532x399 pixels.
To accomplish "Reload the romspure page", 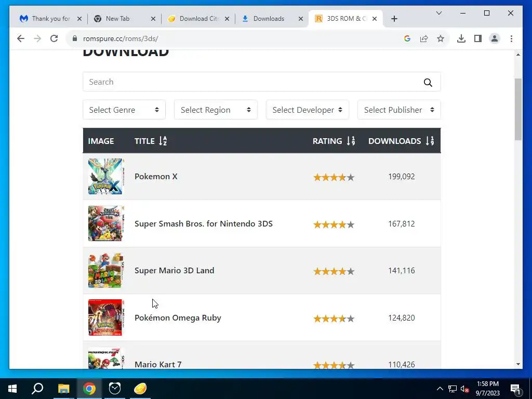I will pyautogui.click(x=54, y=38).
